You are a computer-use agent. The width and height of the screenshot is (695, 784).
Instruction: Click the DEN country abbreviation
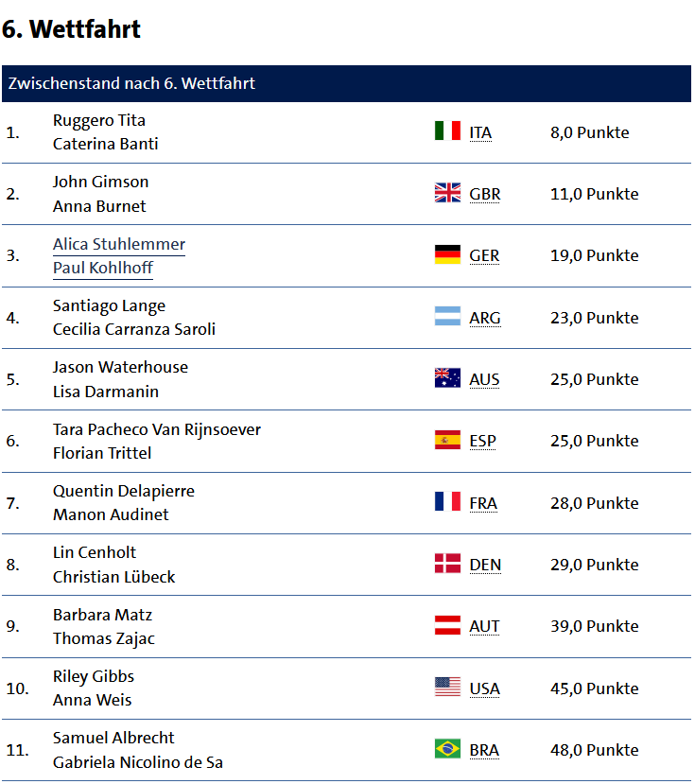[x=485, y=565]
